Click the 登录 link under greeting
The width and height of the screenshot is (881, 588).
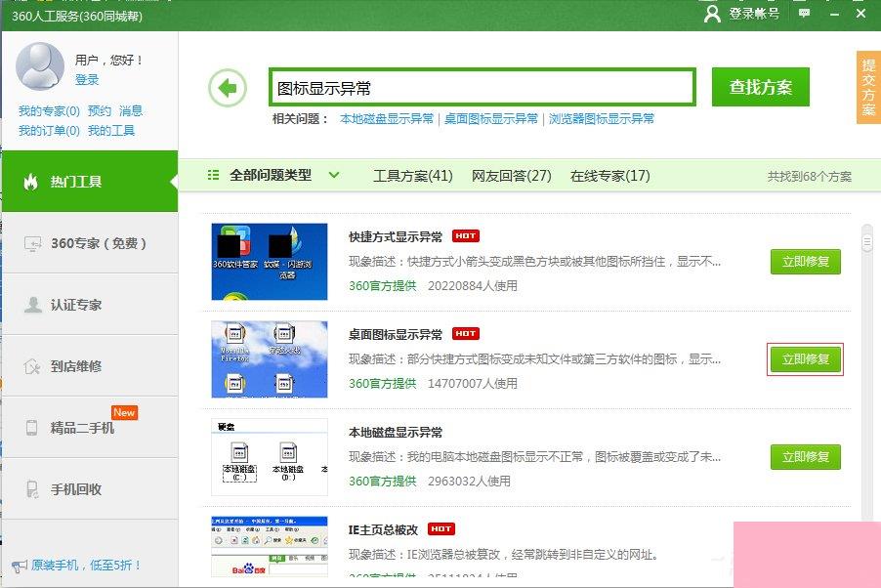point(87,80)
